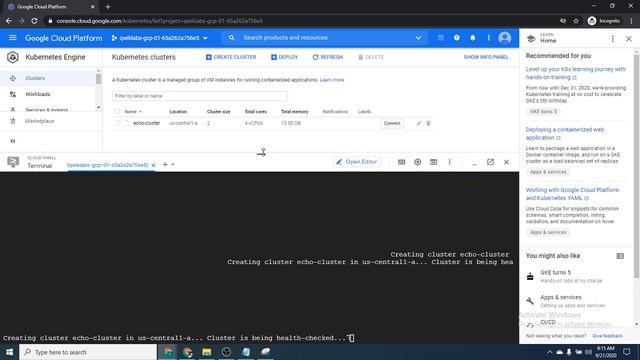
Task: Click the Deploy button
Action: 284,57
